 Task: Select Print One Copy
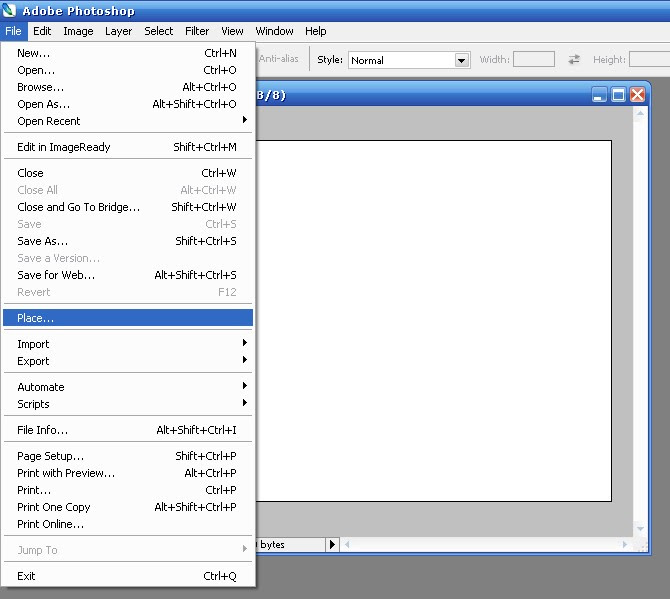pos(128,507)
